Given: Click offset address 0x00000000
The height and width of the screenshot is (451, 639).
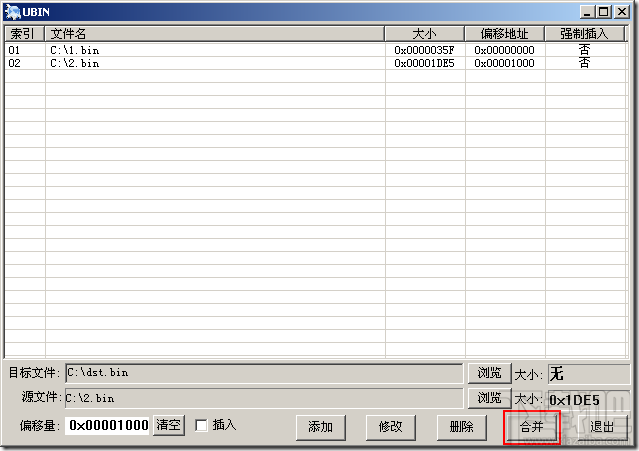Looking at the screenshot, I should [x=505, y=50].
